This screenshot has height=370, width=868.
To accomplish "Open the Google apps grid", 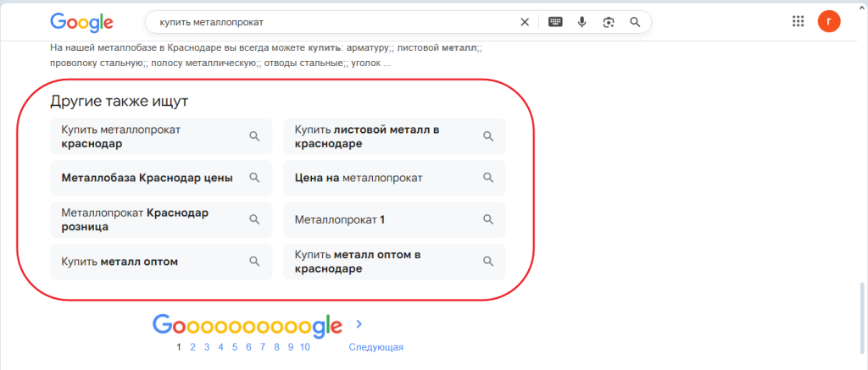I will pyautogui.click(x=797, y=22).
